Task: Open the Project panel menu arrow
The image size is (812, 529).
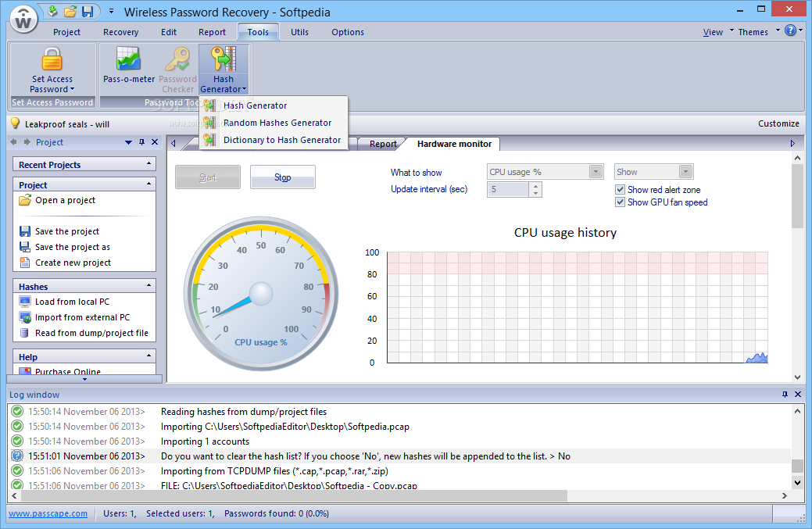Action: pos(128,142)
